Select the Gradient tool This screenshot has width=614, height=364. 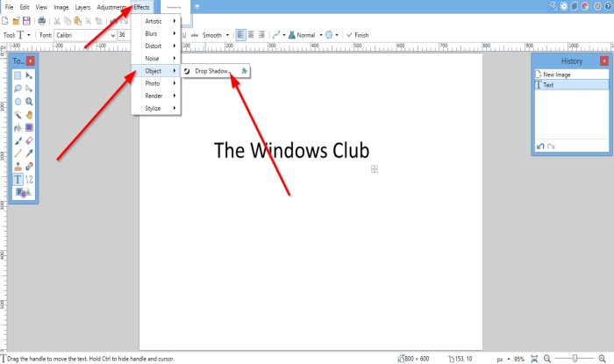tap(29, 127)
